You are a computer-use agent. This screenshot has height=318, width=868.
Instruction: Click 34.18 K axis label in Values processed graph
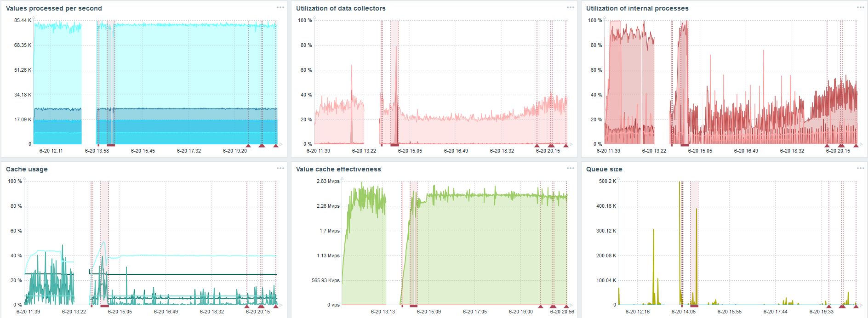(23, 95)
